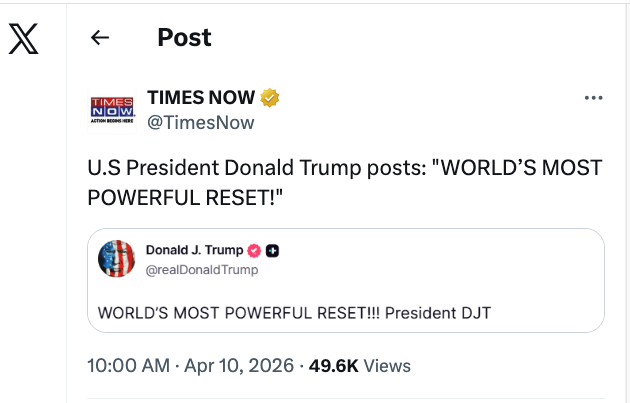Click Donald J. Trump's quoted avatar
The width and height of the screenshot is (630, 403).
pyautogui.click(x=116, y=258)
